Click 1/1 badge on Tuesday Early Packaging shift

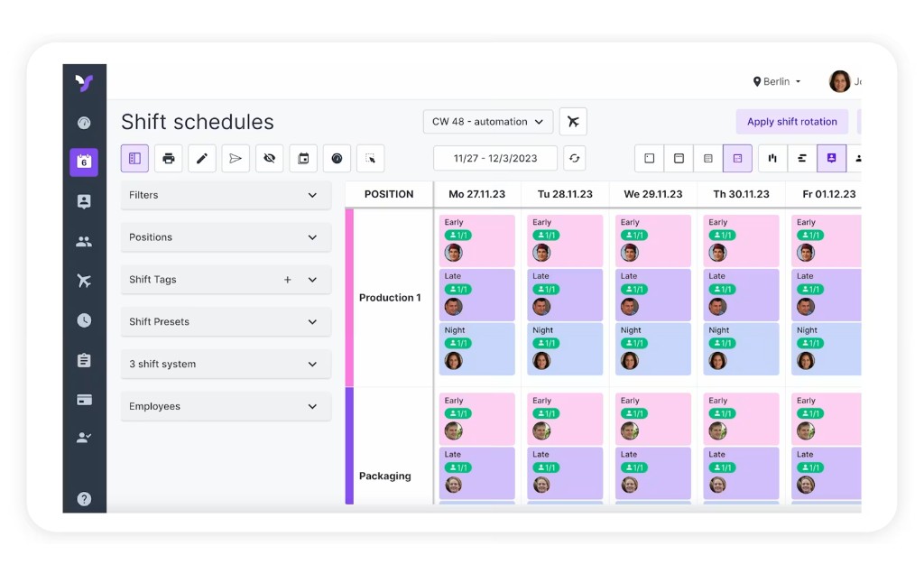546,413
